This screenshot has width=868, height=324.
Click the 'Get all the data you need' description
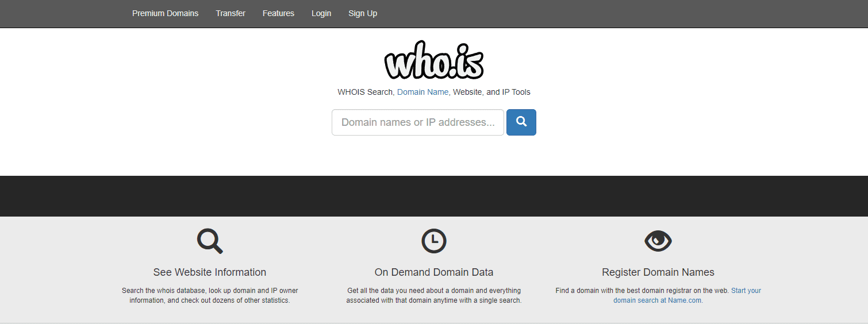[434, 295]
